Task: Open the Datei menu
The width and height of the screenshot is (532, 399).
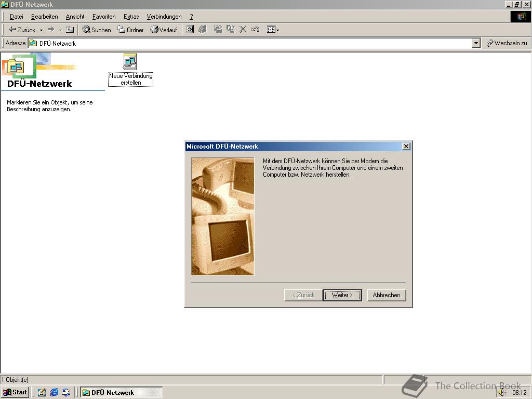Action: (16, 17)
